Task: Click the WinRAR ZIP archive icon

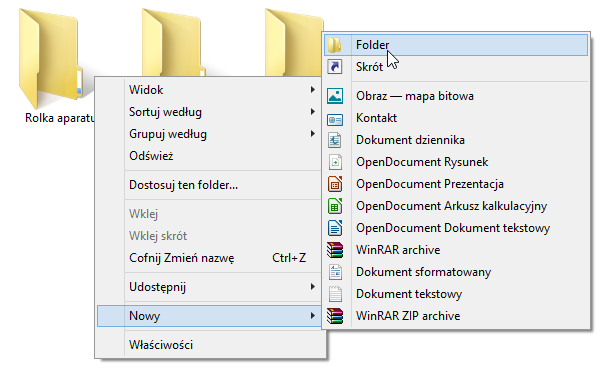Action: coord(335,316)
